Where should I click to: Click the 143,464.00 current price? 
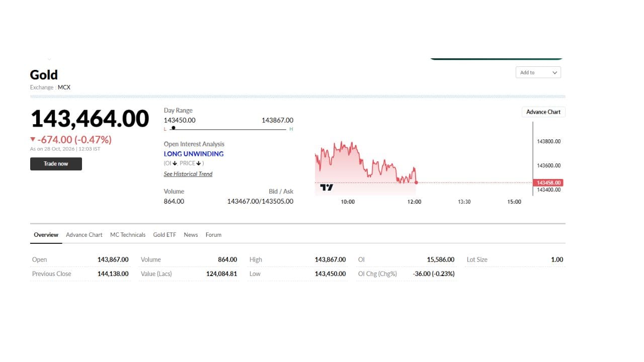(90, 119)
